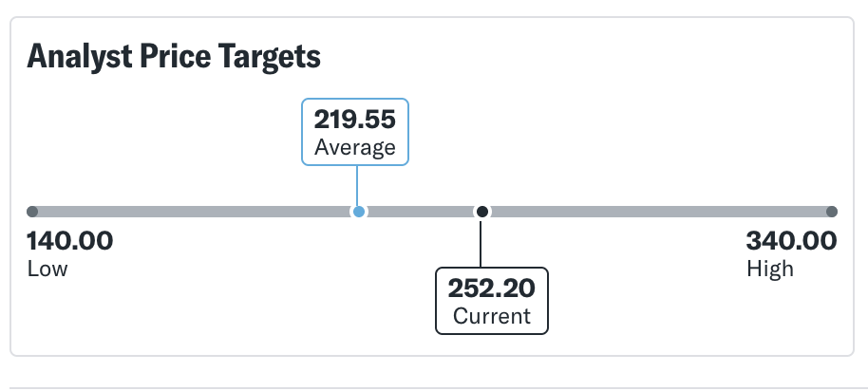This screenshot has height=391, width=868.
Task: Click the range bar between Current and High
Action: click(655, 212)
